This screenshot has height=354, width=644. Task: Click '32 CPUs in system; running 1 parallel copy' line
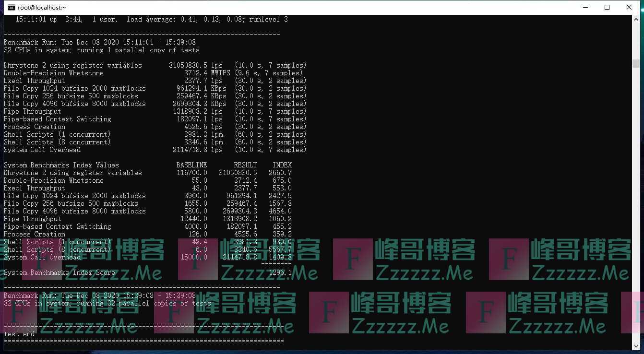pos(101,50)
